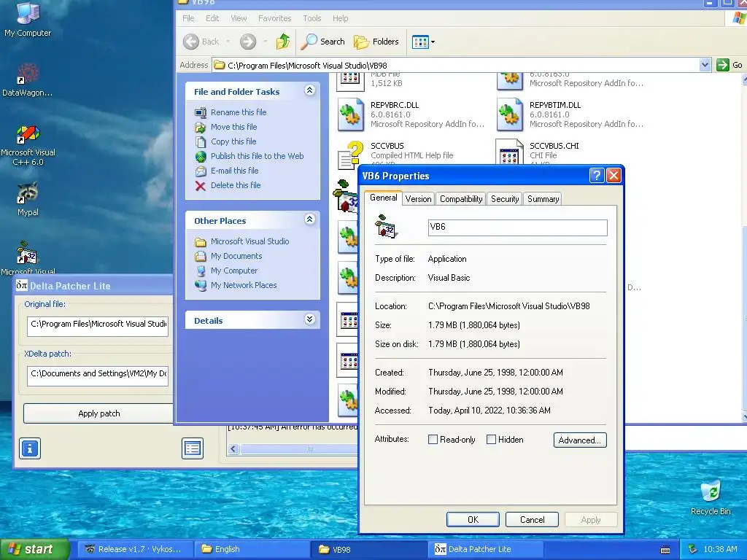Open the DataWagon desktop shortcut
The image size is (747, 560).
tap(28, 79)
